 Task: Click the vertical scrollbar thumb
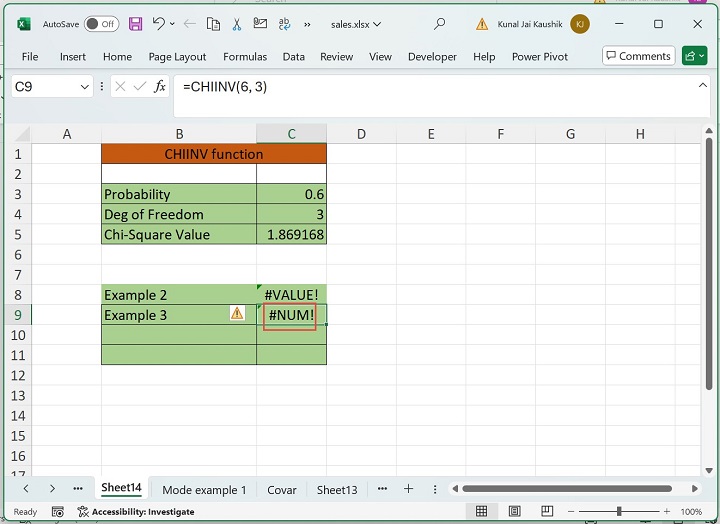[x=709, y=265]
